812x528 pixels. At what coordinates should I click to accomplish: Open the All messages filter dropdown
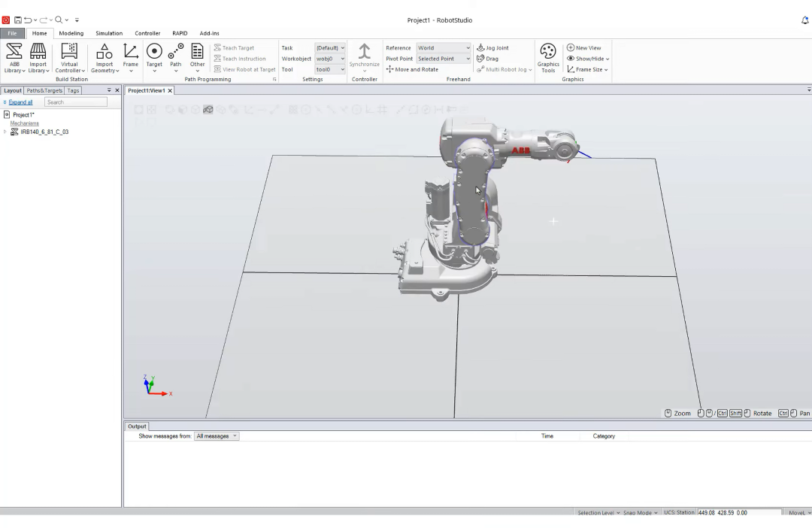217,436
